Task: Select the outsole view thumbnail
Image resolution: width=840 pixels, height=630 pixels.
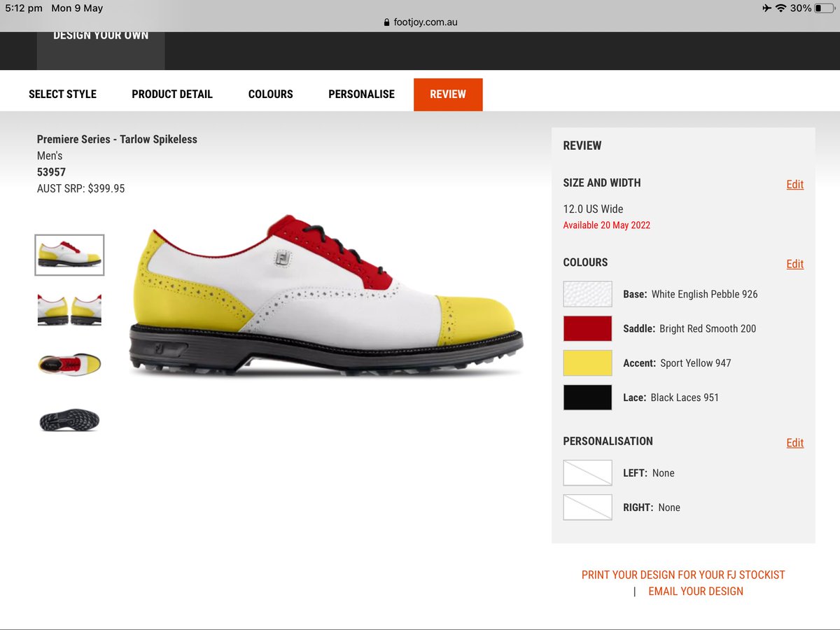Action: click(69, 419)
